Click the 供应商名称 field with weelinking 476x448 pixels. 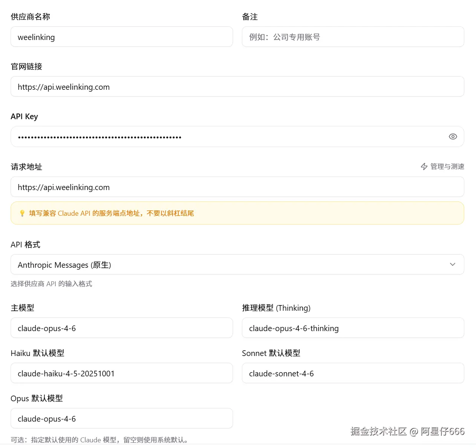click(122, 37)
